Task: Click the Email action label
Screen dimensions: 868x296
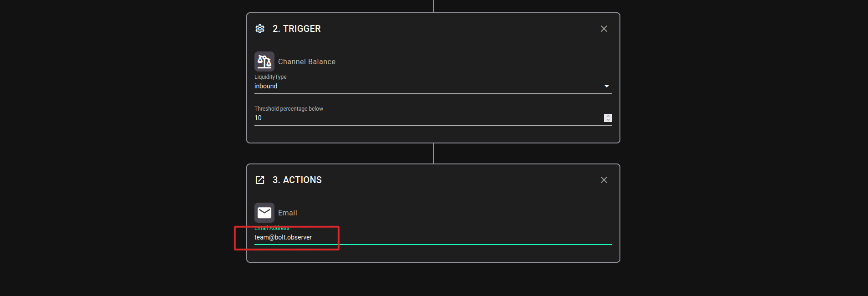Action: [288, 213]
